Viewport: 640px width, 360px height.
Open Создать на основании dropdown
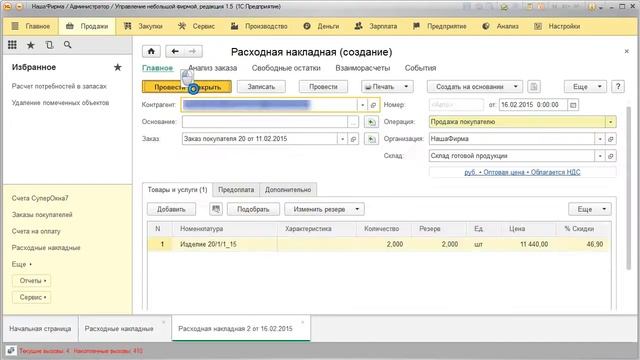(475, 87)
